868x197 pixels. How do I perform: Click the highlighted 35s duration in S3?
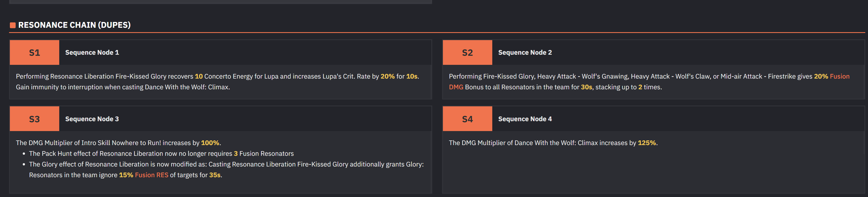pyautogui.click(x=215, y=175)
